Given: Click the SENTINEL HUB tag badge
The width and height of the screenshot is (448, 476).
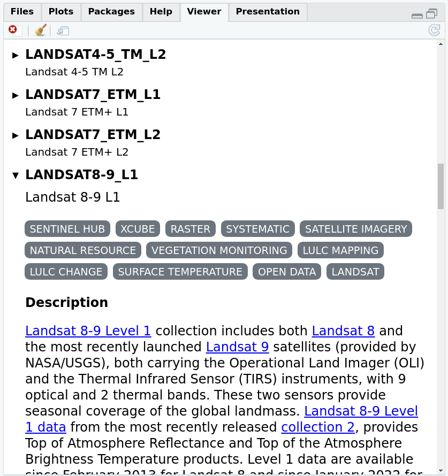Looking at the screenshot, I should click(x=67, y=229).
